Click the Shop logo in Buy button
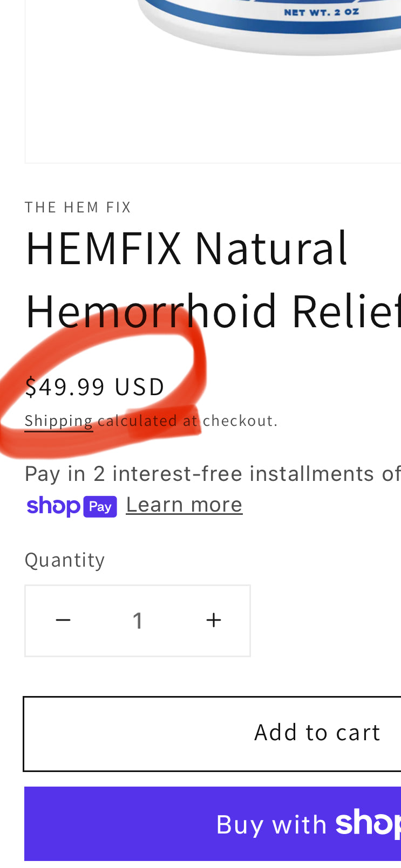 click(x=368, y=824)
